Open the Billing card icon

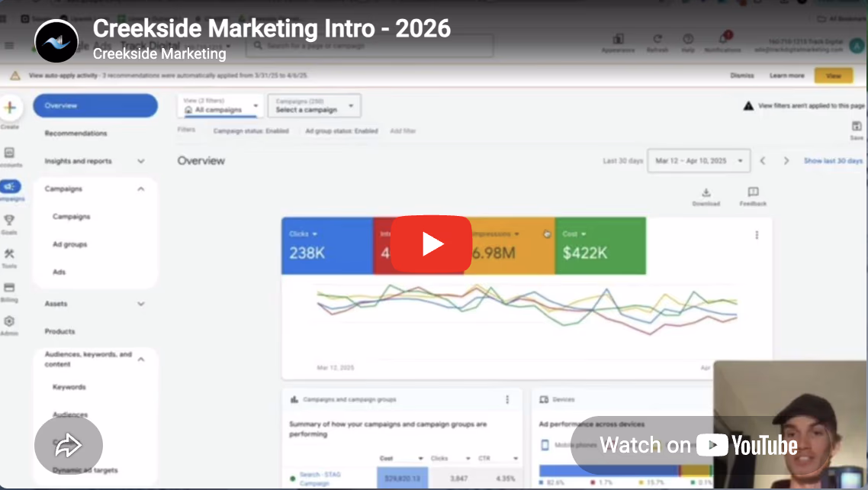[9, 287]
